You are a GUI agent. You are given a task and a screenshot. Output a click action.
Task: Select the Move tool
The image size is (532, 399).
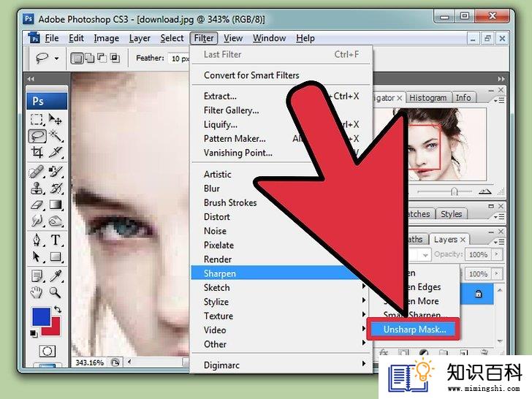[x=55, y=119]
